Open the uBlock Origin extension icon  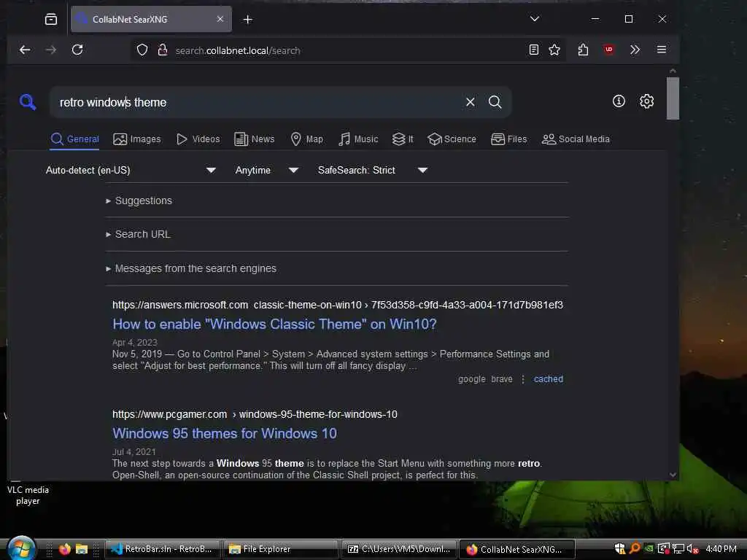[x=608, y=50]
